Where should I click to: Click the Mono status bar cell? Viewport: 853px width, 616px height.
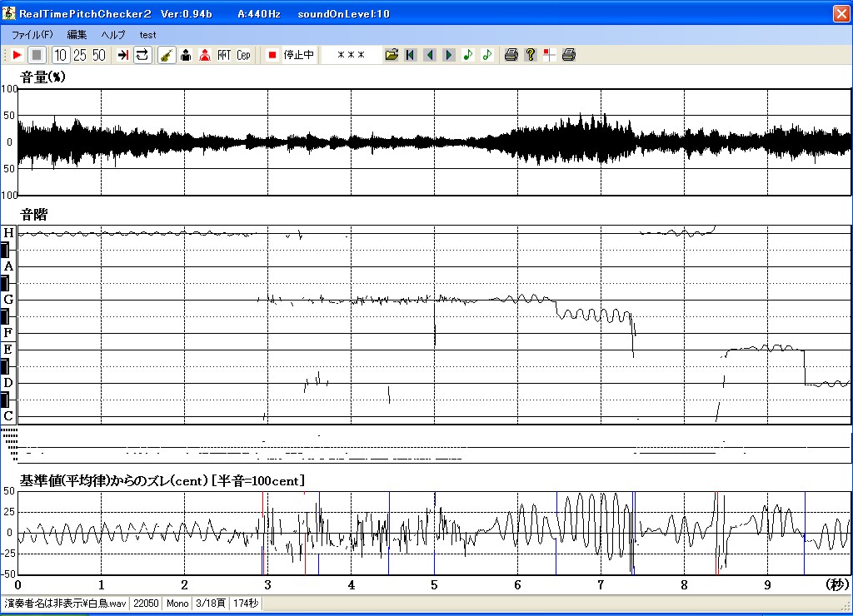tap(177, 603)
